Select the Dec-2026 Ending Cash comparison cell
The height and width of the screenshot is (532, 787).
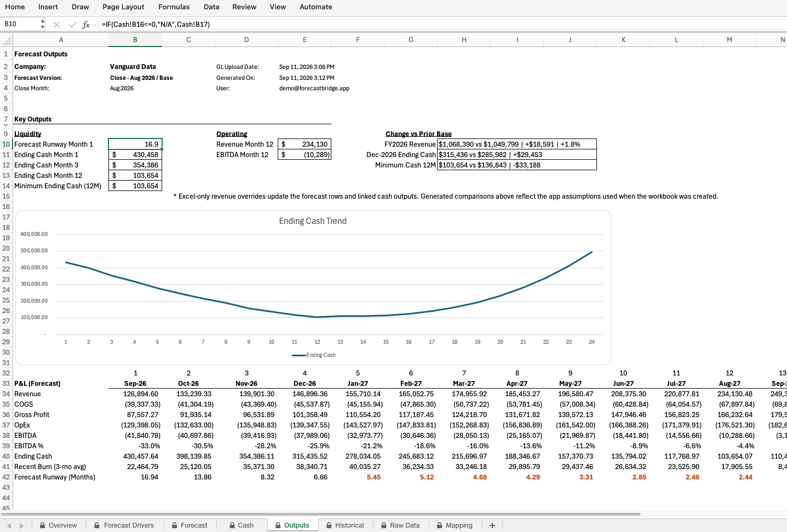click(517, 155)
